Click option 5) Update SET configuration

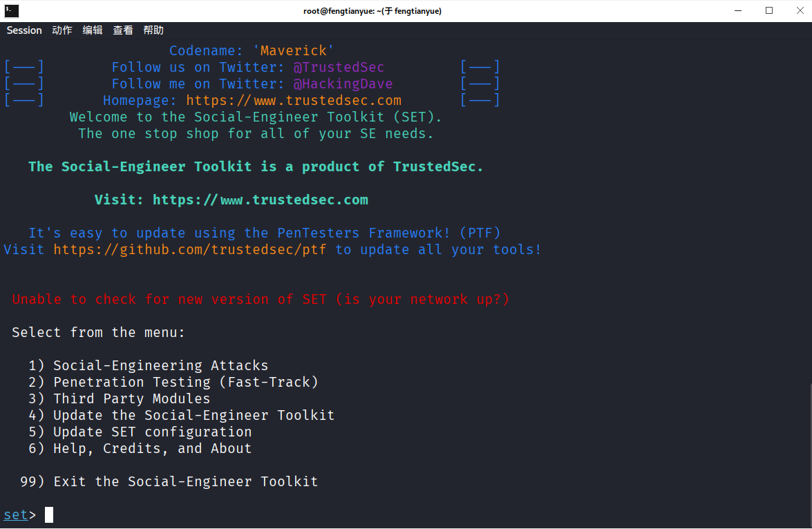[140, 432]
